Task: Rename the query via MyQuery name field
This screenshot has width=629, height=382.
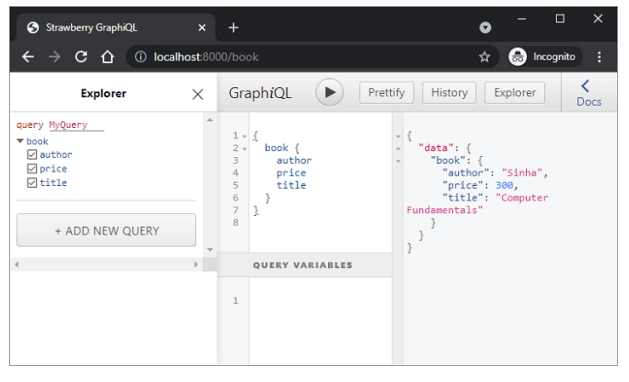Action: tap(76, 125)
